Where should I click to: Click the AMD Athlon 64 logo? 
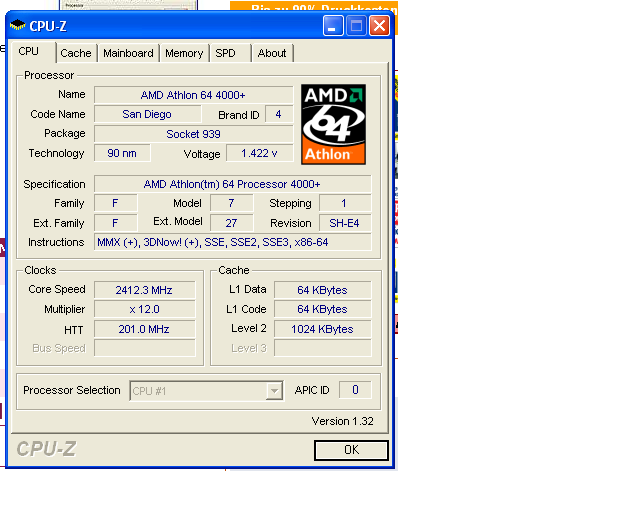333,124
